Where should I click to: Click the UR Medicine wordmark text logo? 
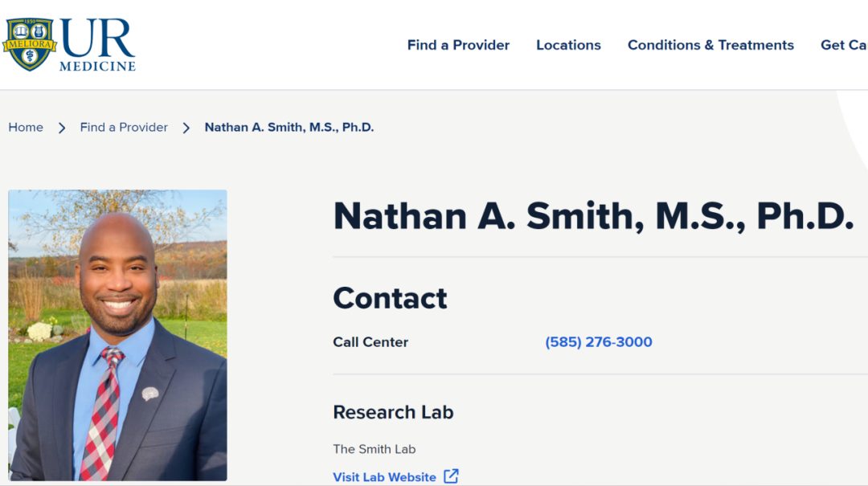[x=97, y=45]
